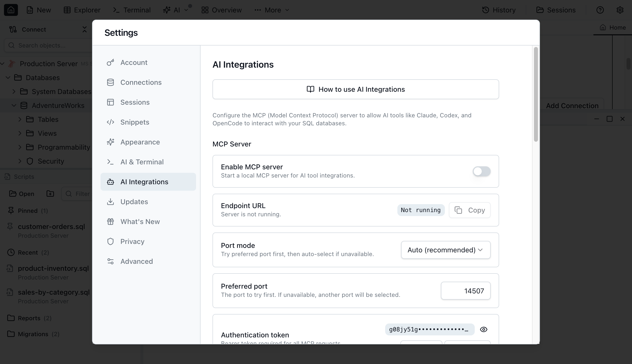632x364 pixels.
Task: Focus the Search objects field
Action: [x=49, y=45]
